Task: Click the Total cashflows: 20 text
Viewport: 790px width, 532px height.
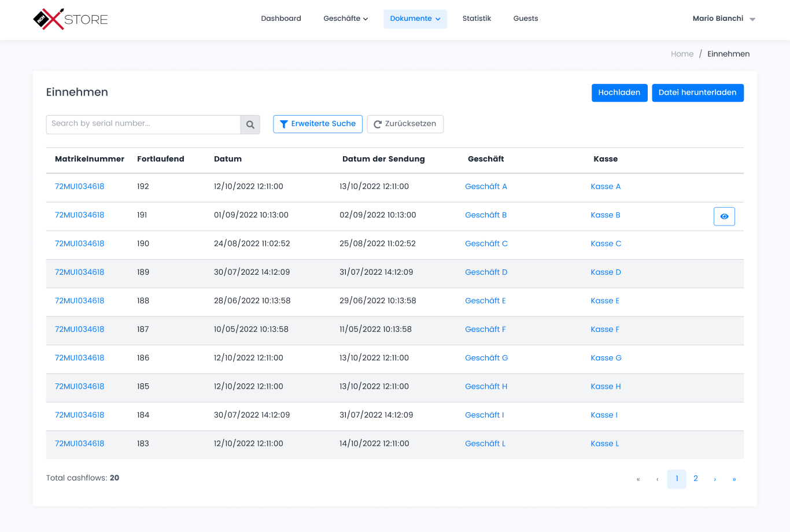Action: pyautogui.click(x=83, y=478)
